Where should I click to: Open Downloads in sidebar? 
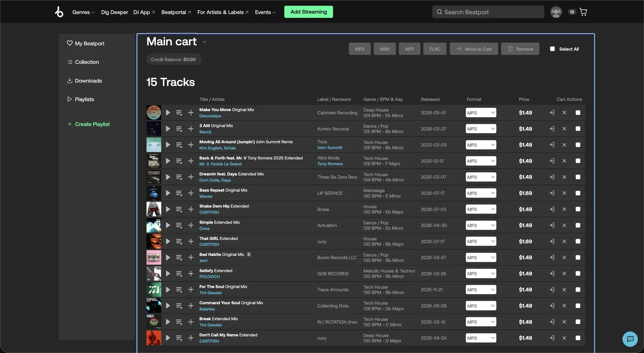tap(84, 81)
